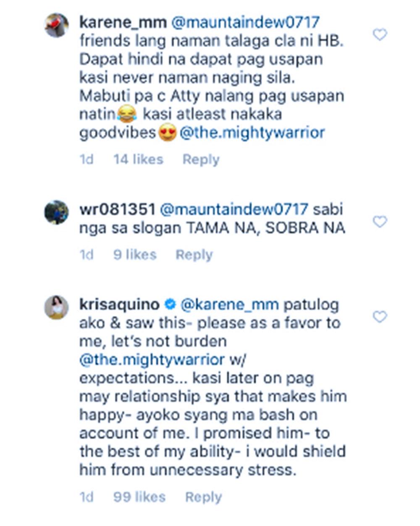Open the krisaquino username link

(119, 305)
